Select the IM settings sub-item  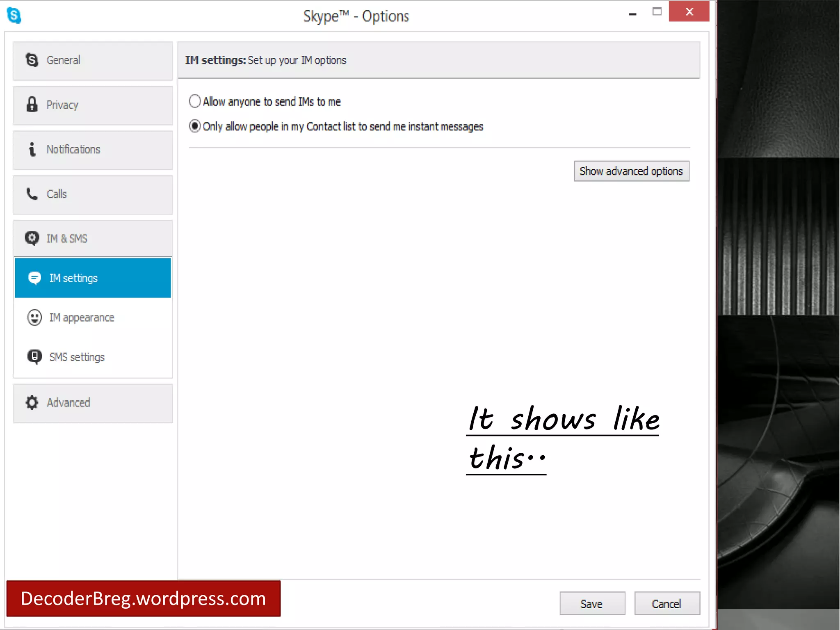click(93, 278)
